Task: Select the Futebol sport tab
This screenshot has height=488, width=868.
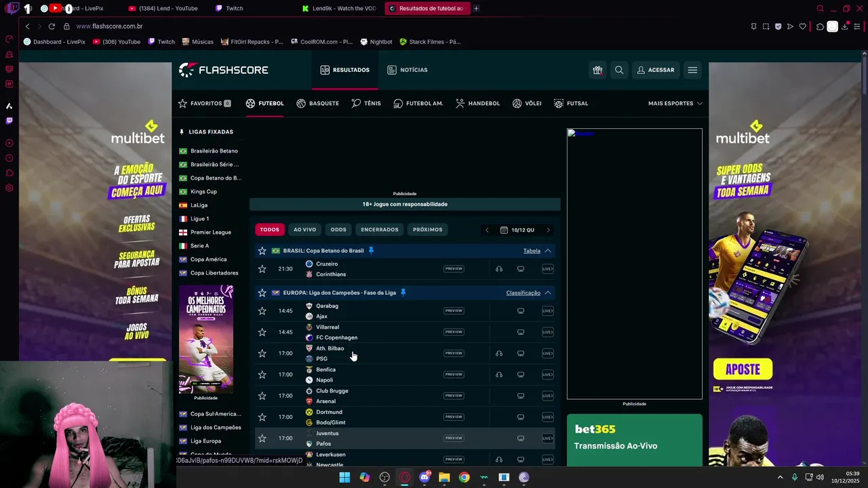Action: (x=264, y=103)
